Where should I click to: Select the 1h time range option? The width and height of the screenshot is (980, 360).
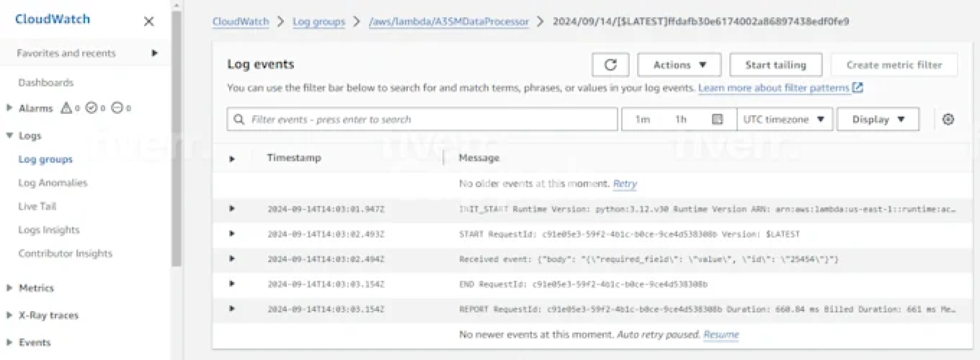click(x=681, y=119)
